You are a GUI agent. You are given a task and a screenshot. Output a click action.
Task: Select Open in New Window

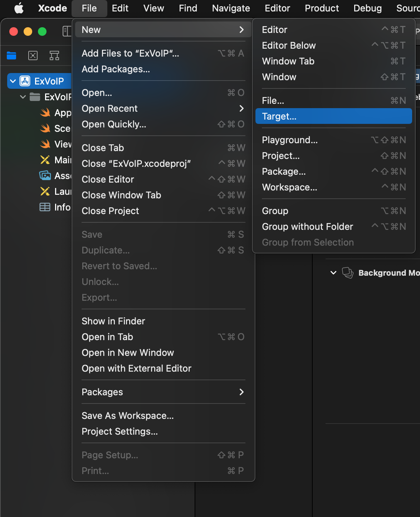163,353
